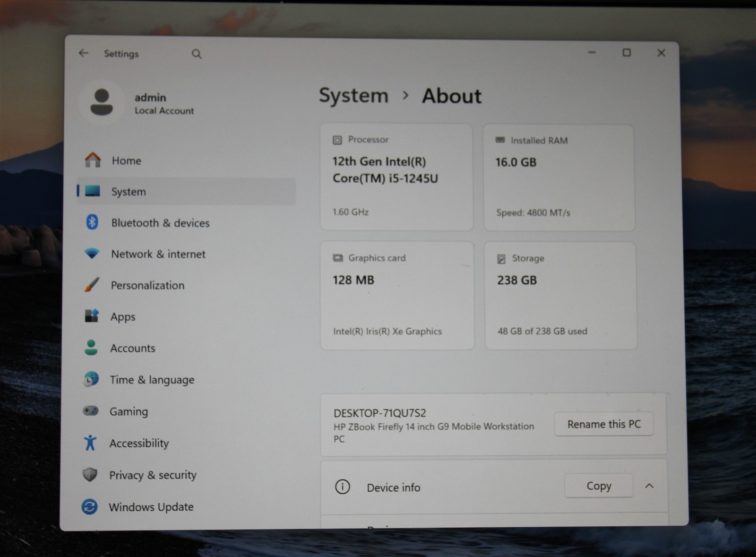This screenshot has width=756, height=557.
Task: Click the admin account name
Action: tap(150, 97)
